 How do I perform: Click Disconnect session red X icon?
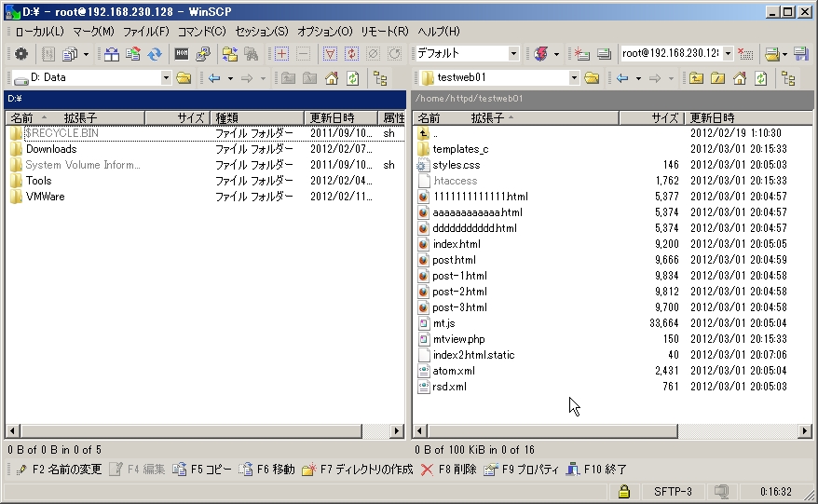[x=745, y=54]
